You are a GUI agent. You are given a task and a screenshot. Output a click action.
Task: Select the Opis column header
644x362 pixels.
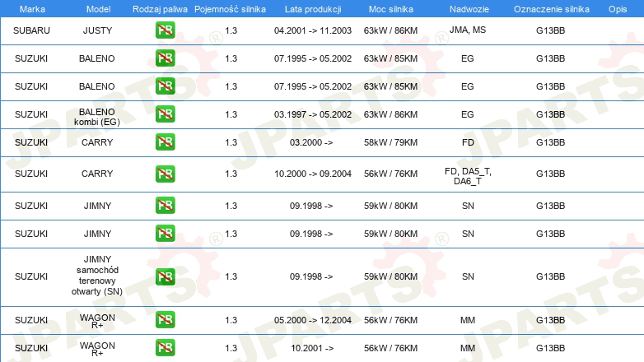[x=618, y=9]
